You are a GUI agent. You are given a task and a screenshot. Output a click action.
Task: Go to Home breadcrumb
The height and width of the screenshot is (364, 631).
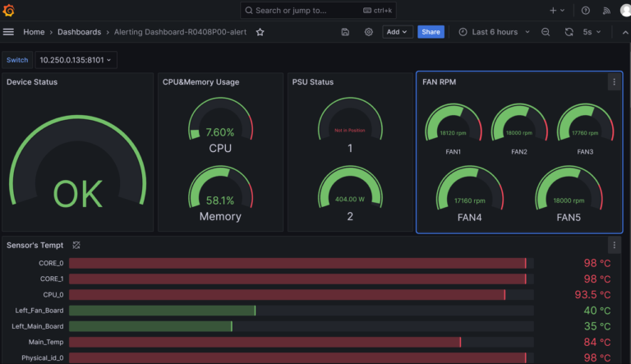click(34, 32)
